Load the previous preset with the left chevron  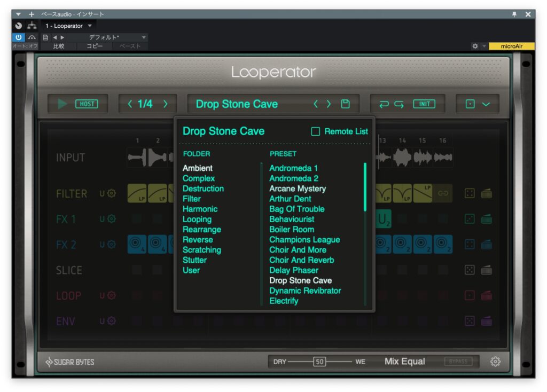pos(316,104)
